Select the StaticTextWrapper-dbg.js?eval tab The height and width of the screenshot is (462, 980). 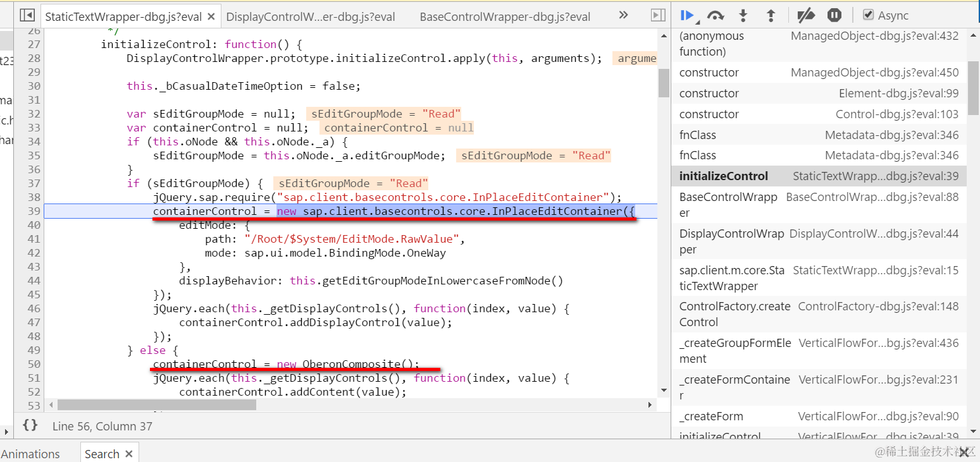click(x=123, y=17)
